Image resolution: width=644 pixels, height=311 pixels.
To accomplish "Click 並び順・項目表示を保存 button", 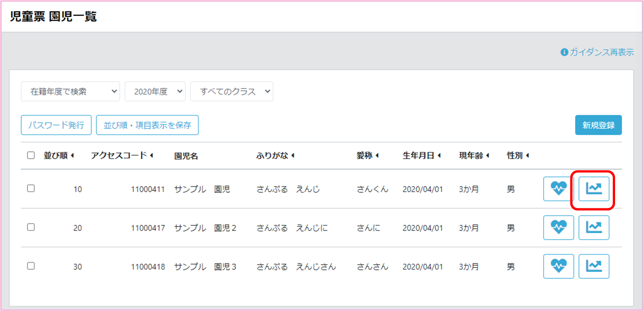I will tap(147, 125).
